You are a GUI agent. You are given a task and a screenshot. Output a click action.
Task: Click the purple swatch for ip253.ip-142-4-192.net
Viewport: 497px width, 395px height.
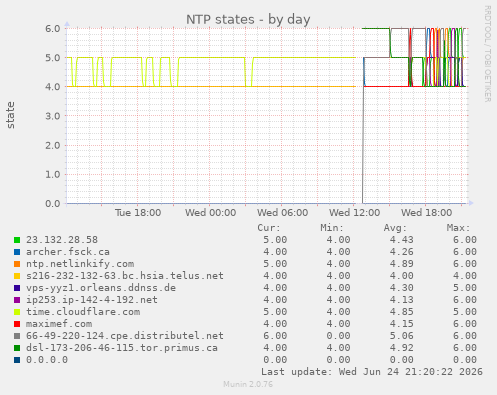coord(17,300)
